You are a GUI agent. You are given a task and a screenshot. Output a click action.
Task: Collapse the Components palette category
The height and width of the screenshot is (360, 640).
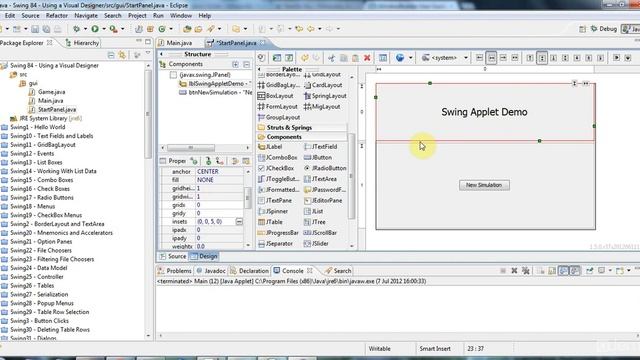point(302,137)
